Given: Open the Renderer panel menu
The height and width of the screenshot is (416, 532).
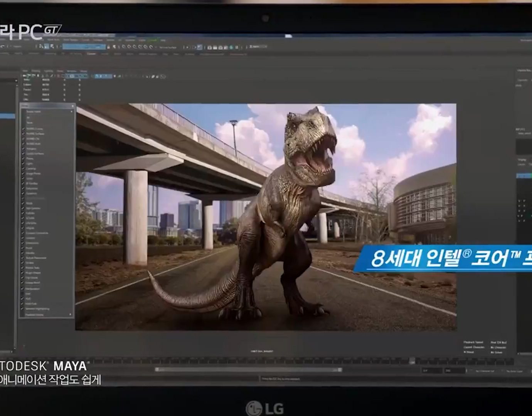Looking at the screenshot, I should pyautogui.click(x=72, y=71).
